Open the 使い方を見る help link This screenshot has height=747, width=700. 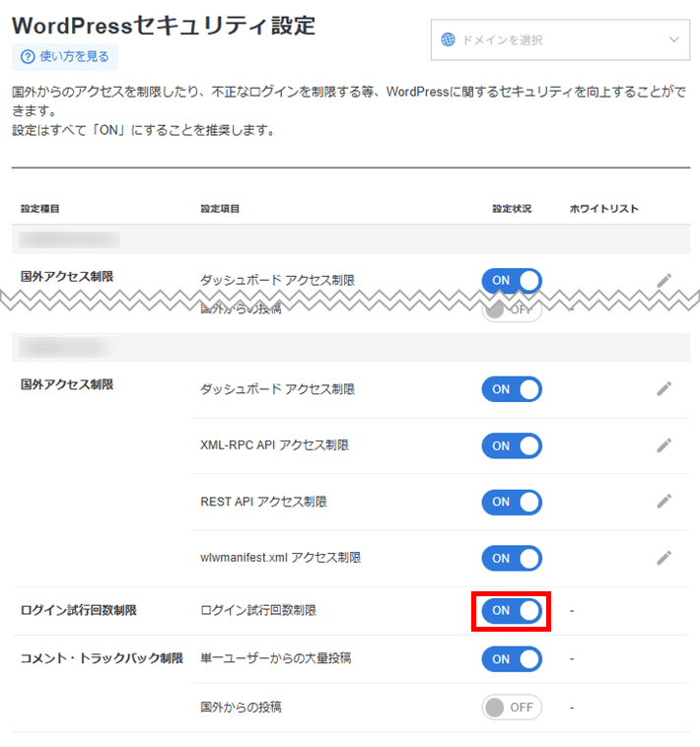point(65,57)
